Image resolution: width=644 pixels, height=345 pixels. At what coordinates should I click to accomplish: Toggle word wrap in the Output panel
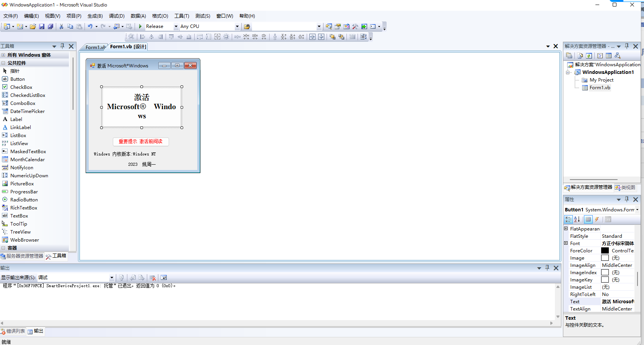164,278
